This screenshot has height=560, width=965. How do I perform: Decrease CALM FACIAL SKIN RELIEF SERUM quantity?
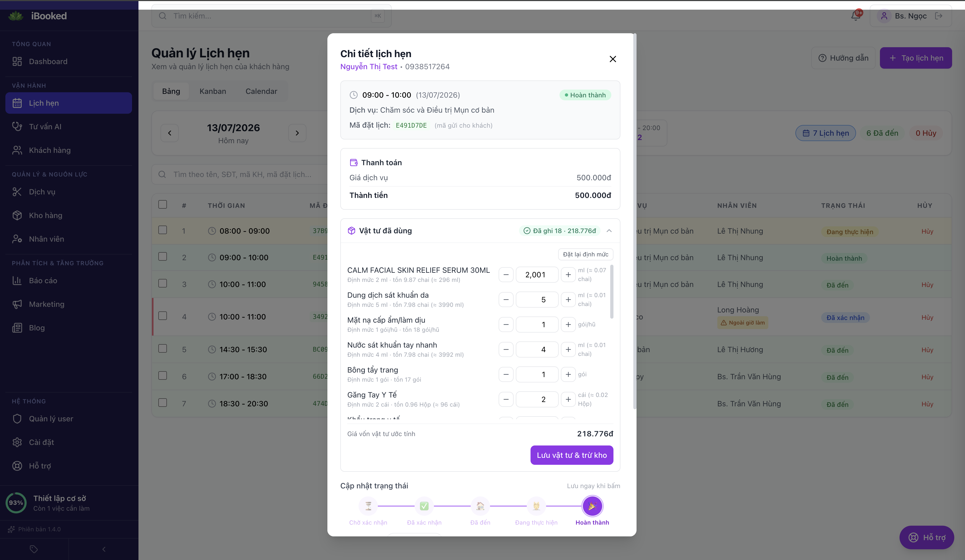pos(506,275)
